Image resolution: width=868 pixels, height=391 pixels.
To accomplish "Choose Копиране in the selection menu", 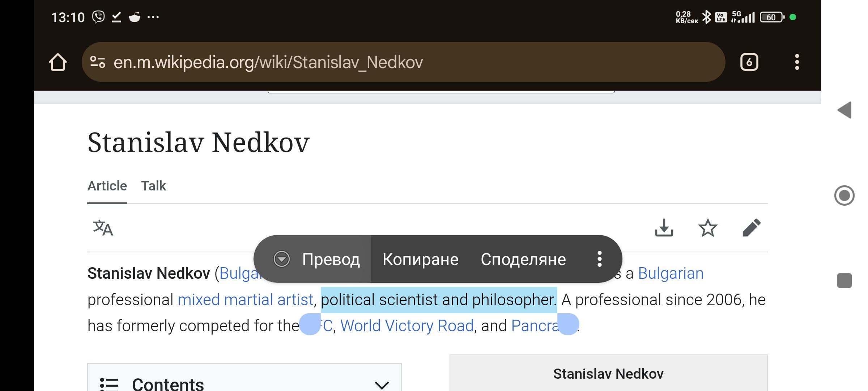I will pyautogui.click(x=420, y=259).
